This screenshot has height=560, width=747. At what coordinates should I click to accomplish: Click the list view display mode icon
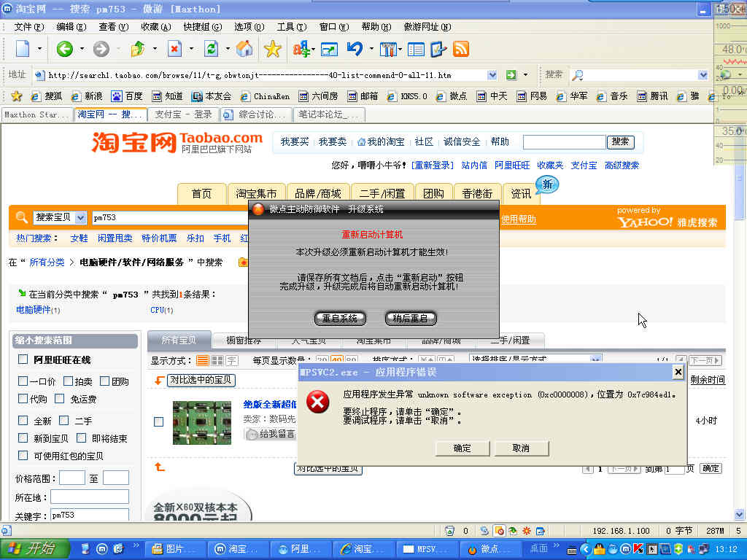[x=203, y=360]
